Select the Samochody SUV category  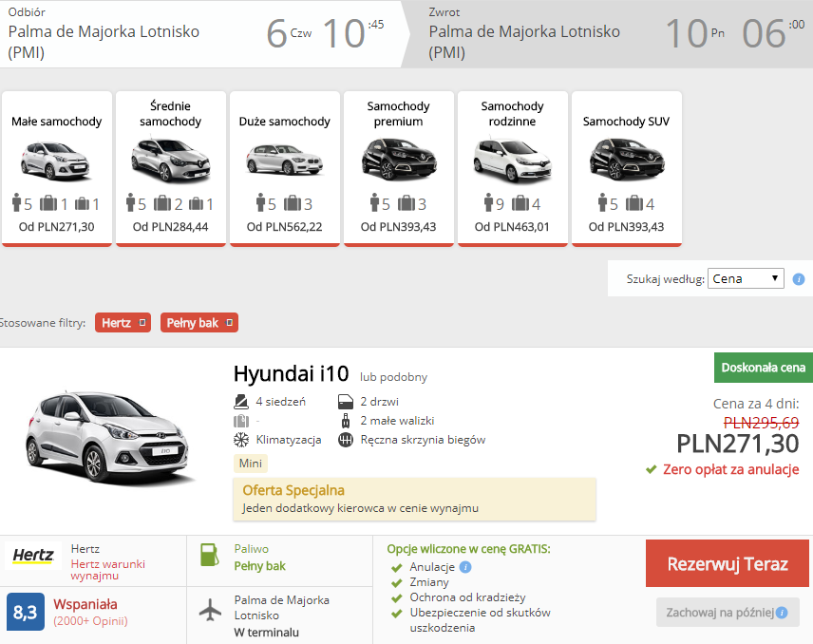[626, 168]
